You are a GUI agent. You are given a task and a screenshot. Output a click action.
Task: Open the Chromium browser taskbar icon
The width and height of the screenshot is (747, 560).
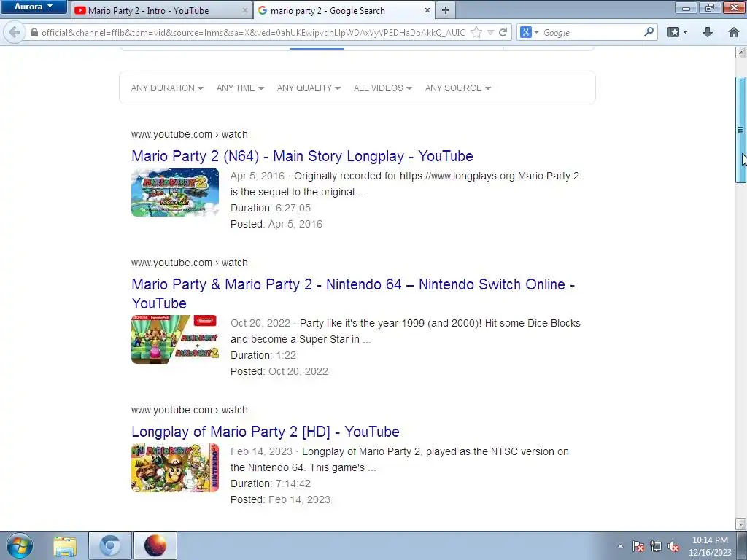pyautogui.click(x=110, y=545)
